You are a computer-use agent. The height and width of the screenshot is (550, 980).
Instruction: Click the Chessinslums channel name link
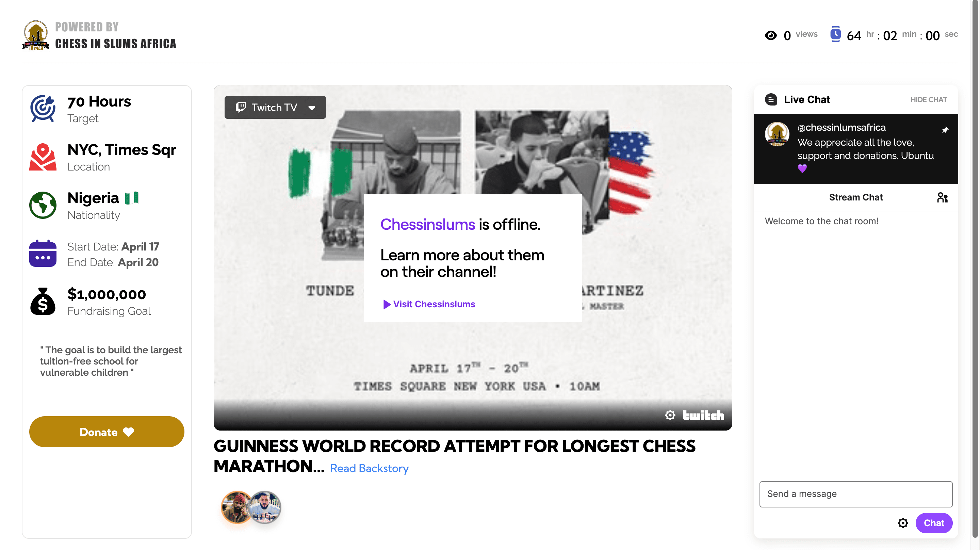(x=428, y=225)
